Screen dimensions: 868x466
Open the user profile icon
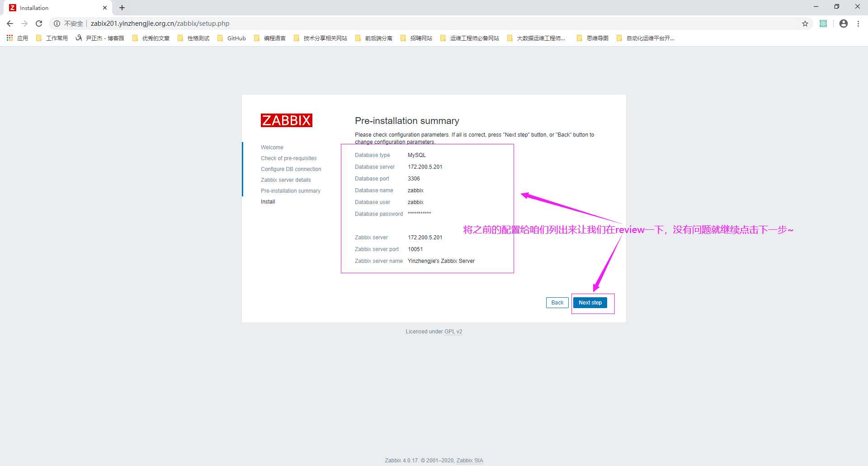click(x=844, y=24)
